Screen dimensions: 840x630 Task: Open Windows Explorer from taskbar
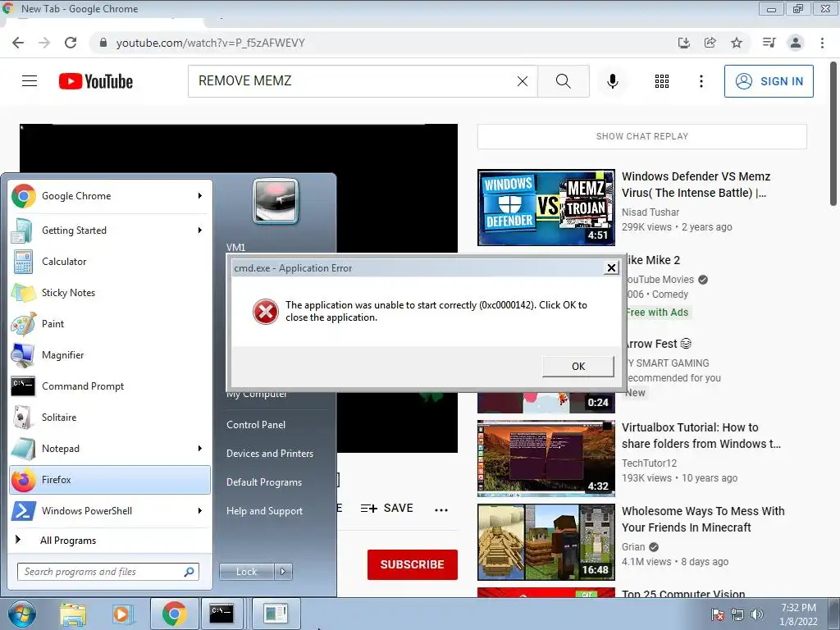point(73,614)
